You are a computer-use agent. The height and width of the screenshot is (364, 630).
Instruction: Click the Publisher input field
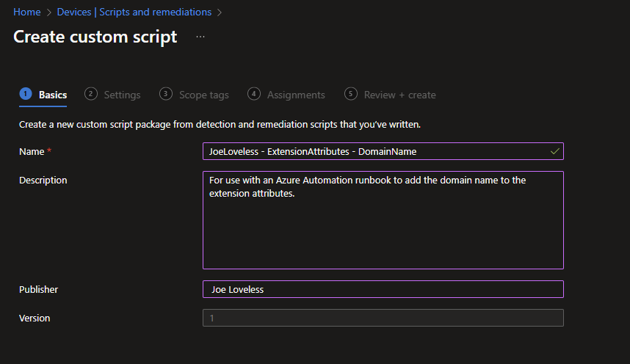pos(383,289)
